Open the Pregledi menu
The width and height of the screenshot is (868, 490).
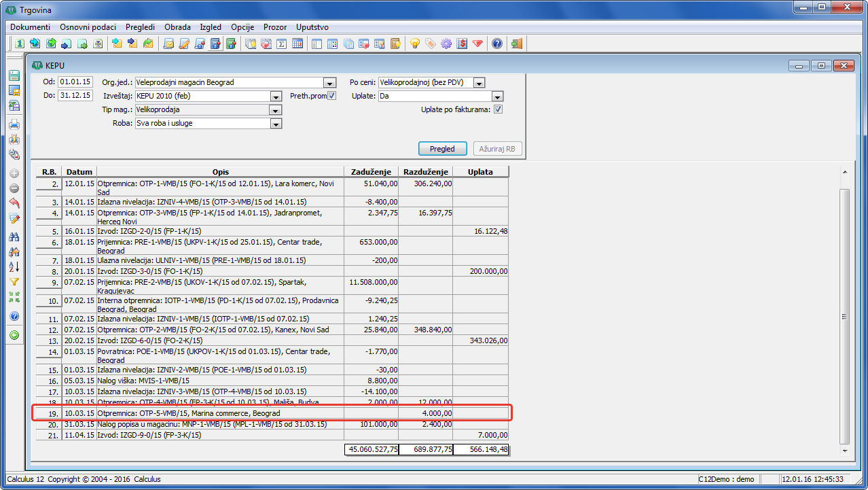[140, 27]
